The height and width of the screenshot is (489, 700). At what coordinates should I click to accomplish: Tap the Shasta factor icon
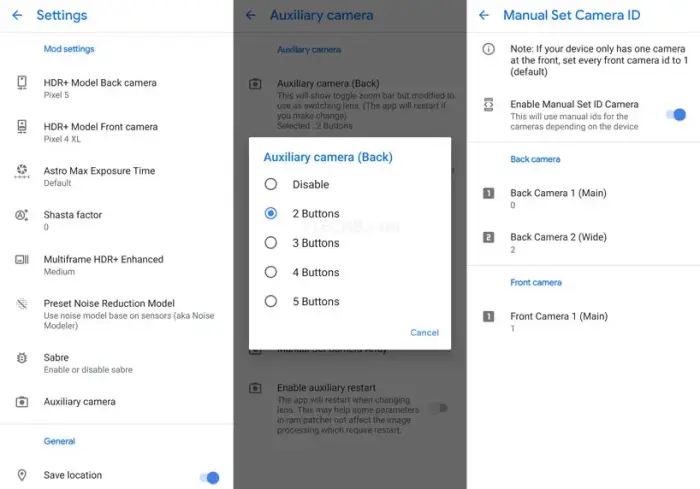point(22,215)
